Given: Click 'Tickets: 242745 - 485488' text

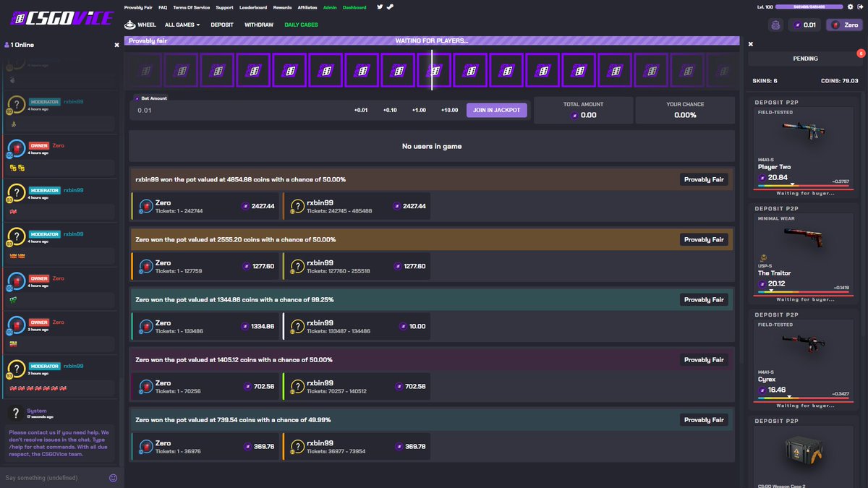Looking at the screenshot, I should click(x=339, y=211).
